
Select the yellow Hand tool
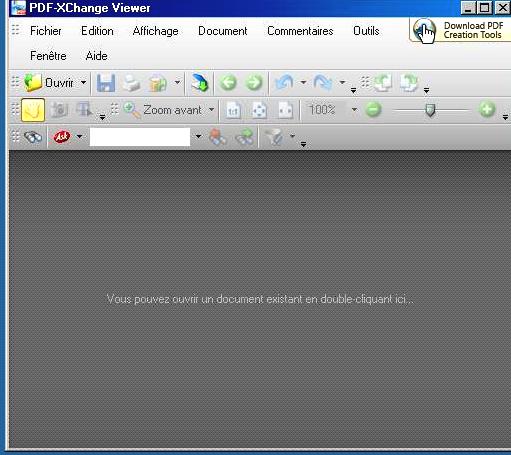click(x=33, y=110)
